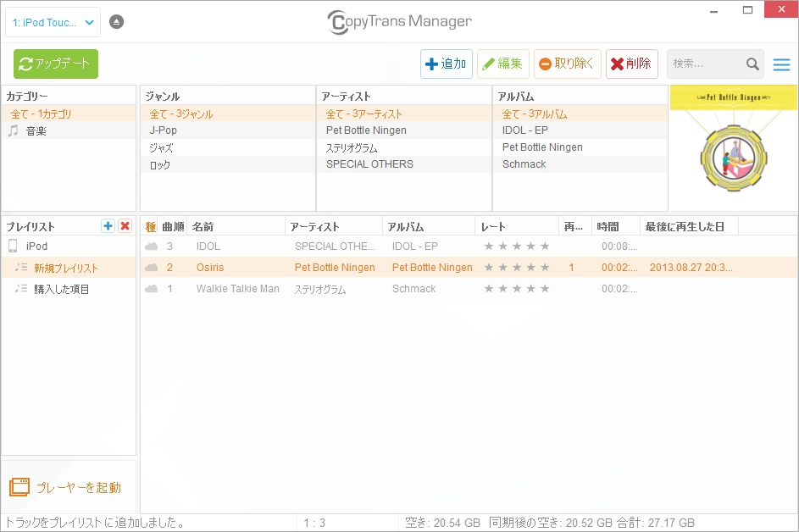799x532 pixels.
Task: Add a new playlist with plus icon
Action: (x=108, y=225)
